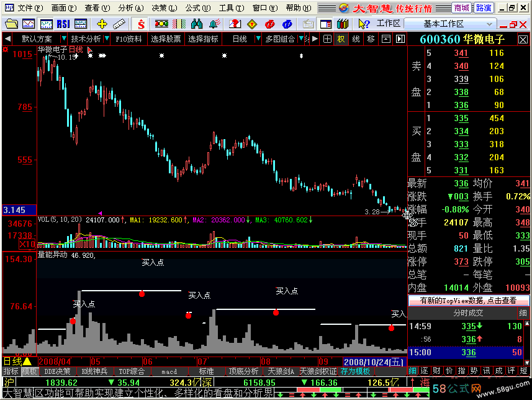
Task: Click the red S dollar icon
Action: [x=141, y=24]
